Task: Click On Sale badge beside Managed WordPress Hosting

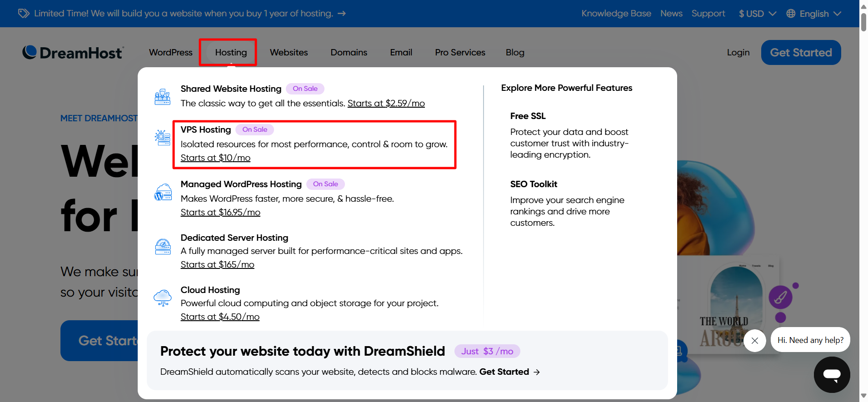Action: (x=325, y=184)
